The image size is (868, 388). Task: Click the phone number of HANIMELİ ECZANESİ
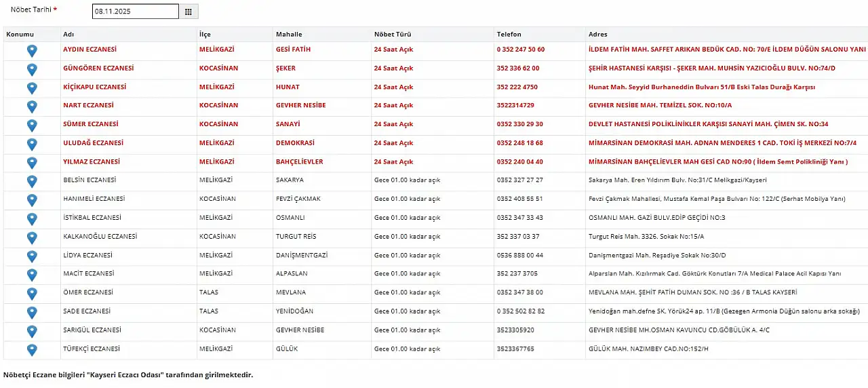coord(519,199)
